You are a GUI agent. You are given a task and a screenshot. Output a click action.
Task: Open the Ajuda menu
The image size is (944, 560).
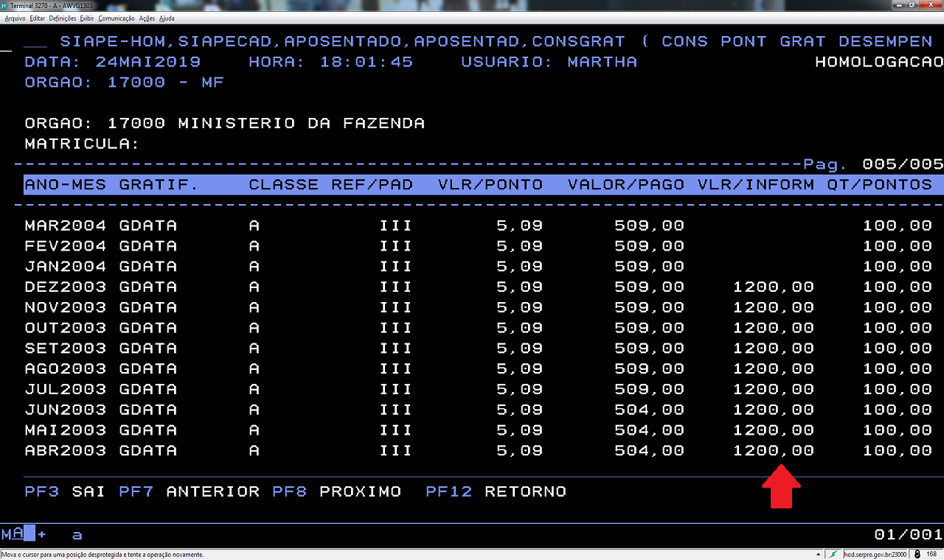(167, 18)
